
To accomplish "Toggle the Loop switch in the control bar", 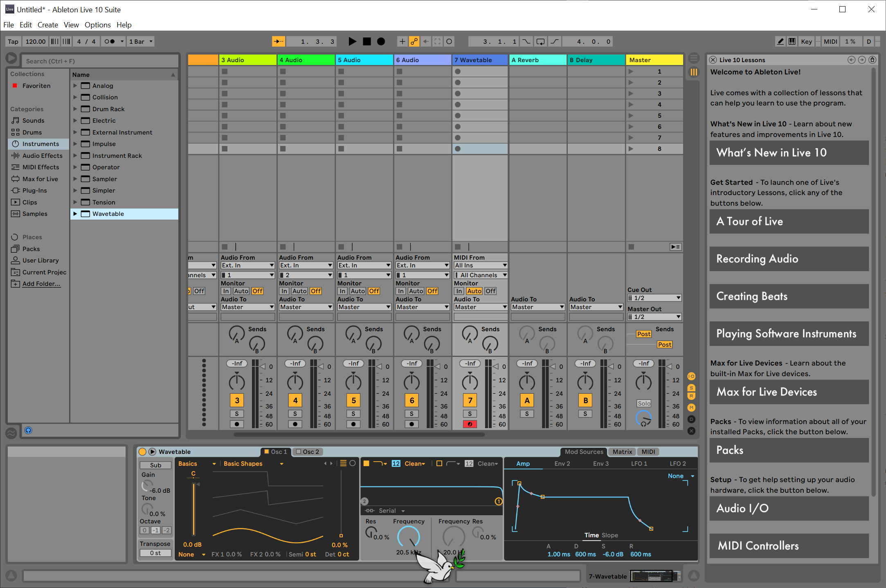I will (540, 42).
